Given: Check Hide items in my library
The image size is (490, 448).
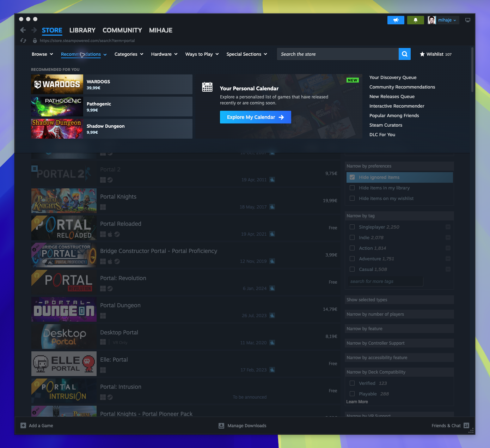Looking at the screenshot, I should (352, 188).
